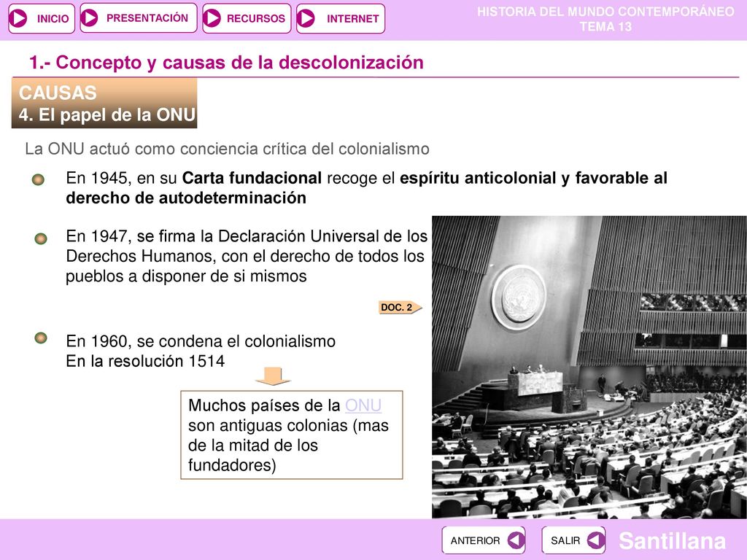Click the play arrow icon on INTERNET
This screenshot has height=560, width=747.
(306, 18)
